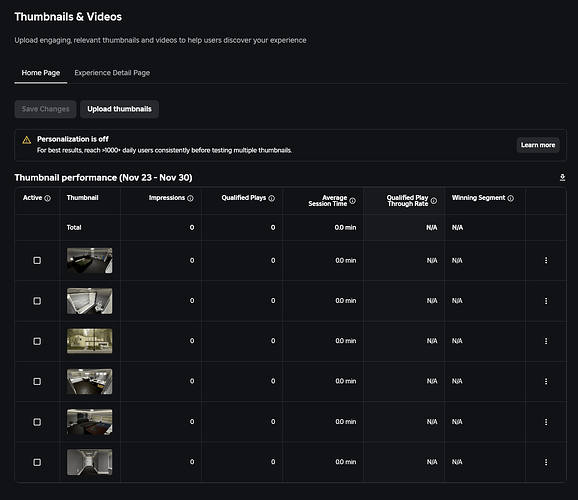Screen dimensions: 578x500
Task: Open info for Average Session Time
Action: tap(352, 201)
